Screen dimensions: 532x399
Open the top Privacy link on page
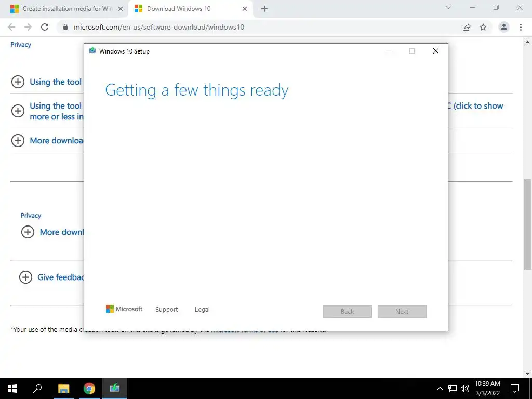(21, 45)
